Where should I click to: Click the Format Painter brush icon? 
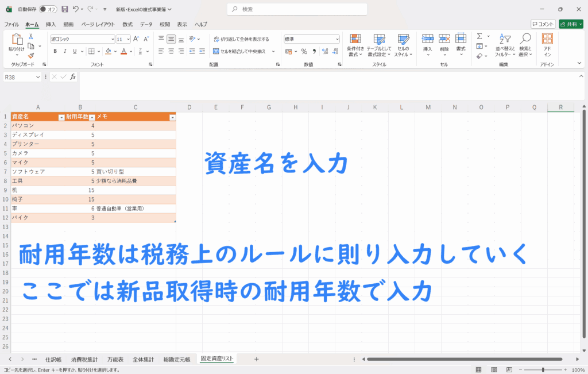(30, 56)
